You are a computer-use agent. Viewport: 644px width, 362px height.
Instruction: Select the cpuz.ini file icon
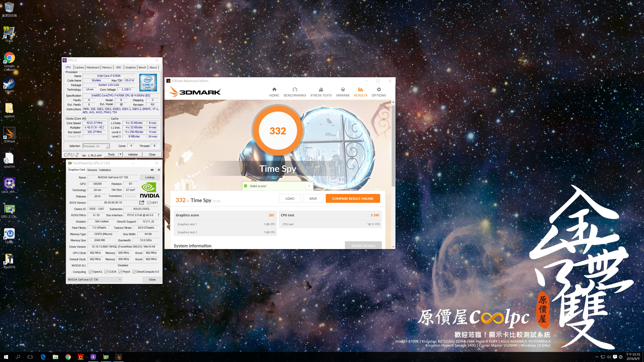pos(9,160)
